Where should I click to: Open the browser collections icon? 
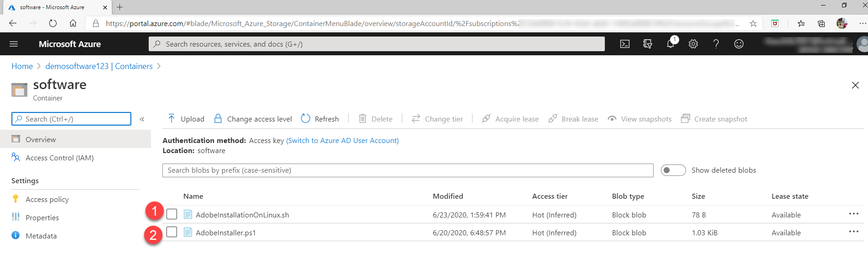[821, 23]
